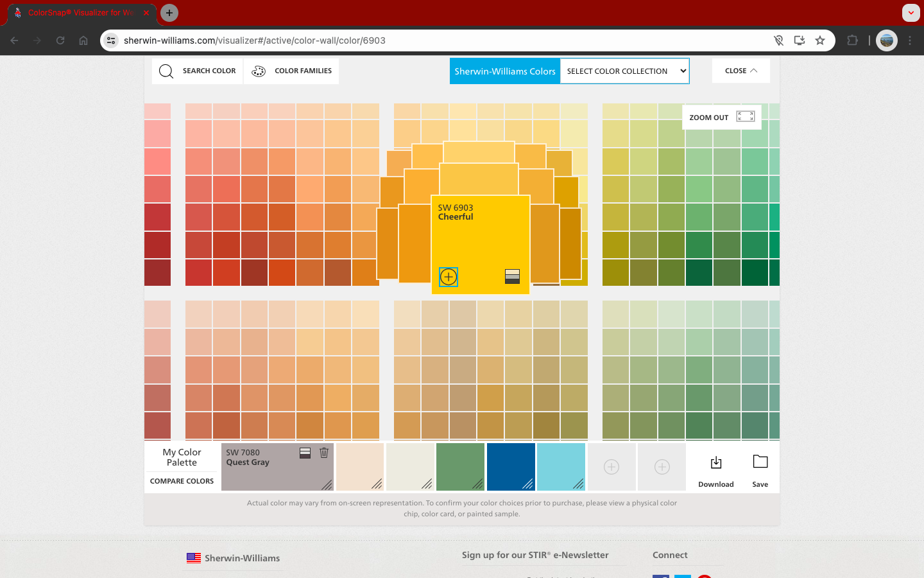The width and height of the screenshot is (924, 578).
Task: Click Sherwin-Williams footer logo link
Action: [233, 558]
